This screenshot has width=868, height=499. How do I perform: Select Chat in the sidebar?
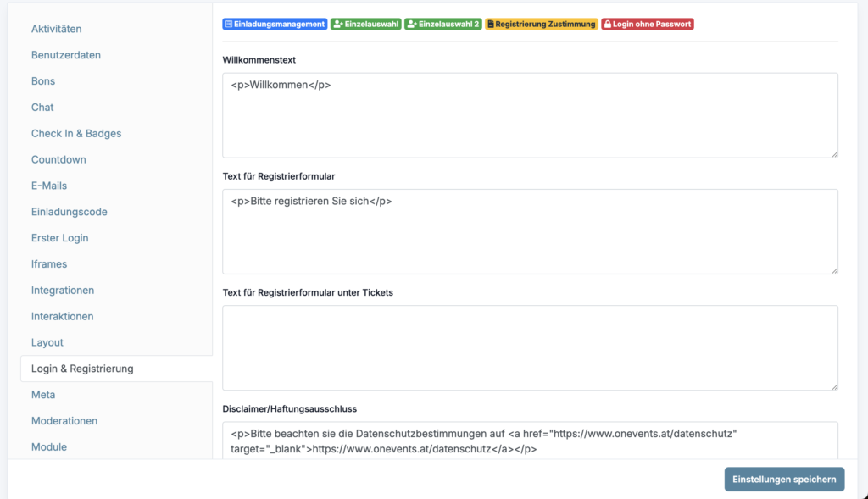(x=42, y=108)
